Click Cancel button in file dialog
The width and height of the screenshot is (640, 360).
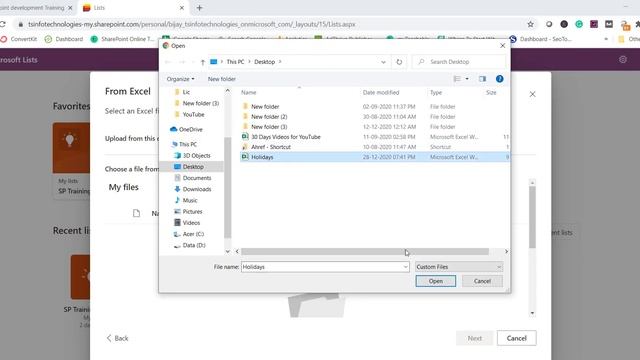click(x=482, y=281)
